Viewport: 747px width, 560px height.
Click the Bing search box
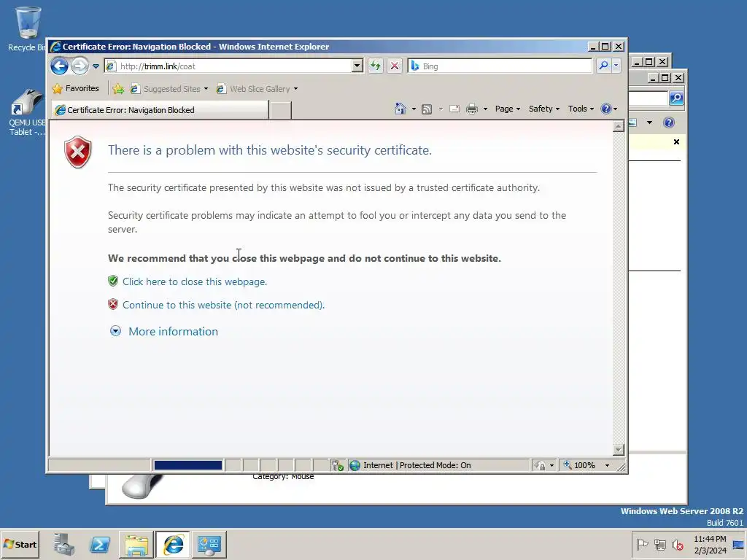click(x=500, y=66)
